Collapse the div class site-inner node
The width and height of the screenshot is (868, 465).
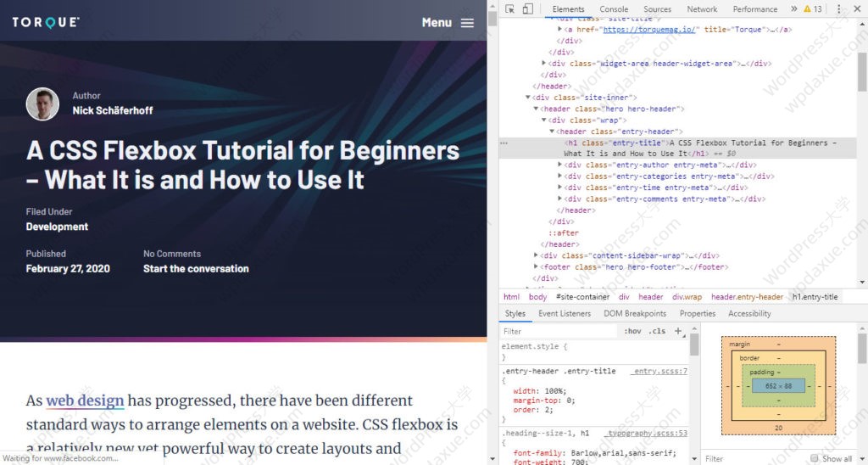(x=528, y=98)
